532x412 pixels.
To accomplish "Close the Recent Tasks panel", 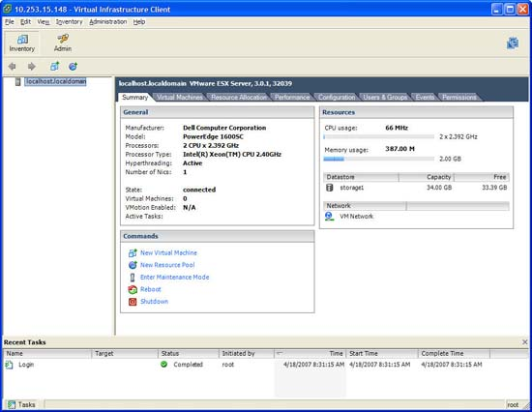I will (x=525, y=342).
